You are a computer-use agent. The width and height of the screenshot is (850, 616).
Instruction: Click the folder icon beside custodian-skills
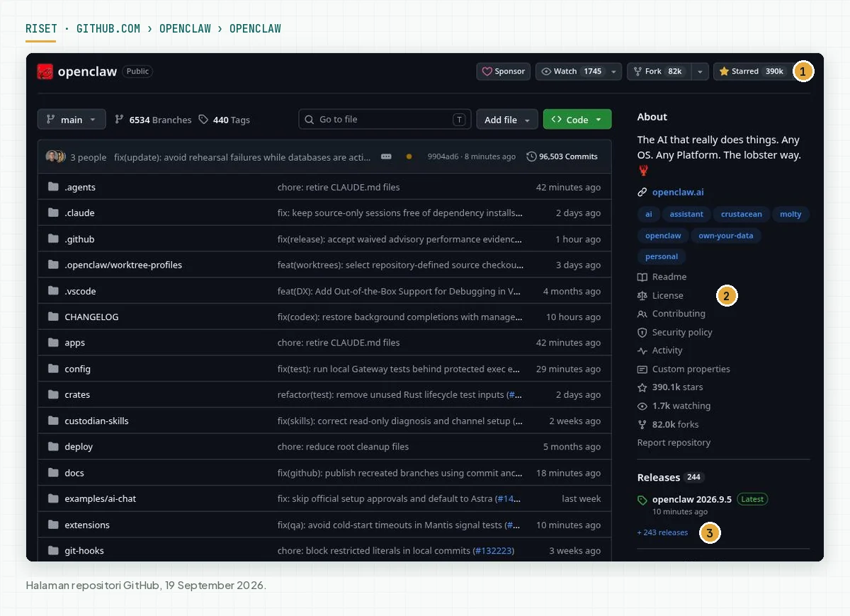pos(53,421)
